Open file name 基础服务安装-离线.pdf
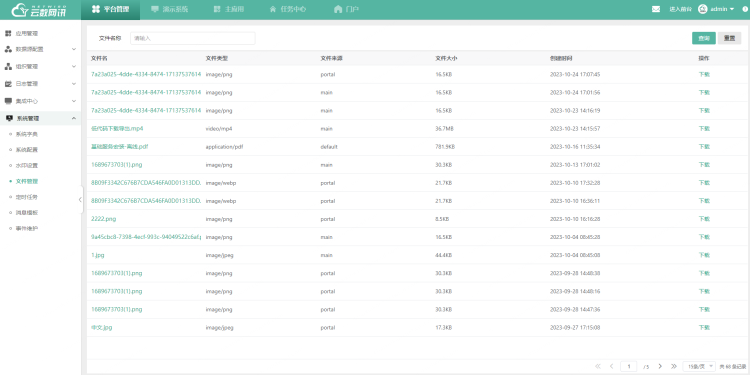 (x=120, y=146)
